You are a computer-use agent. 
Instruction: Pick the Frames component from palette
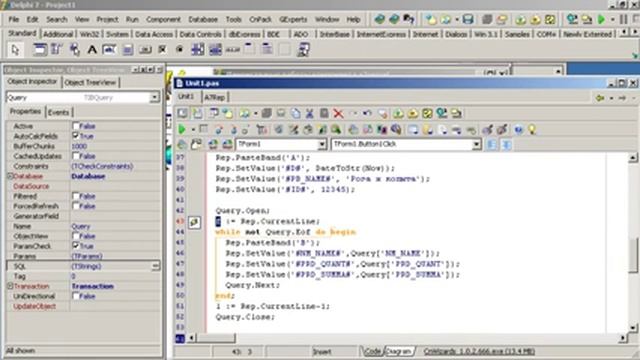[x=40, y=49]
